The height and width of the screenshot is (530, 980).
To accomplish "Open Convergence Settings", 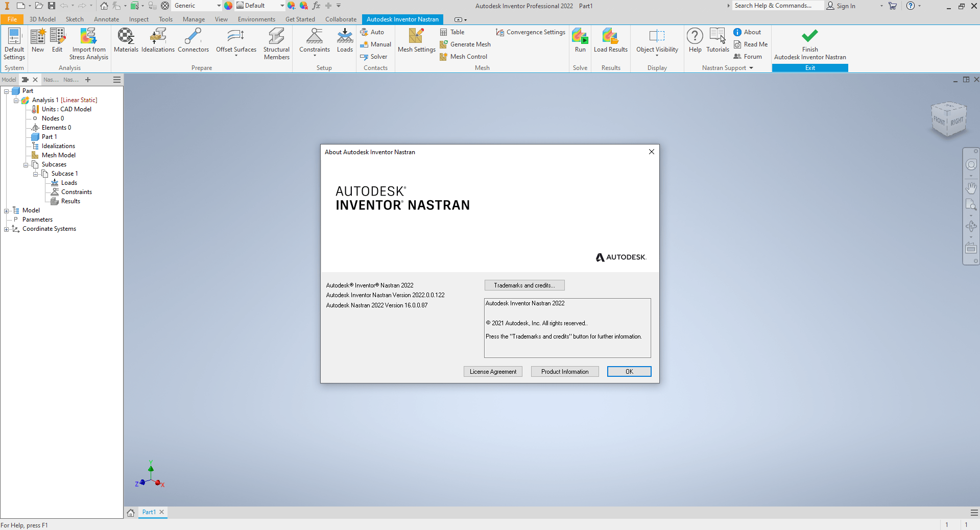I will [531, 32].
